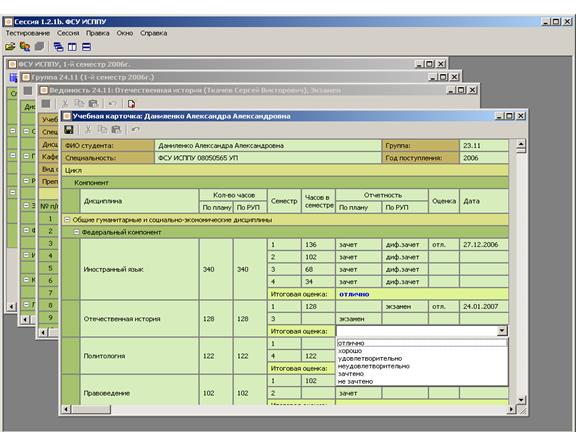Collapse the Общие гуманитарные дисциплины section
Viewport: 576px width, 432px height.
67,220
